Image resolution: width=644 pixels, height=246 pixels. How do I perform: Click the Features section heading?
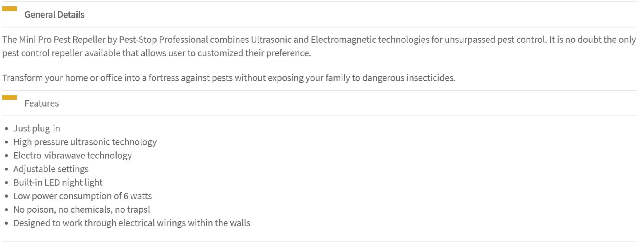(42, 103)
